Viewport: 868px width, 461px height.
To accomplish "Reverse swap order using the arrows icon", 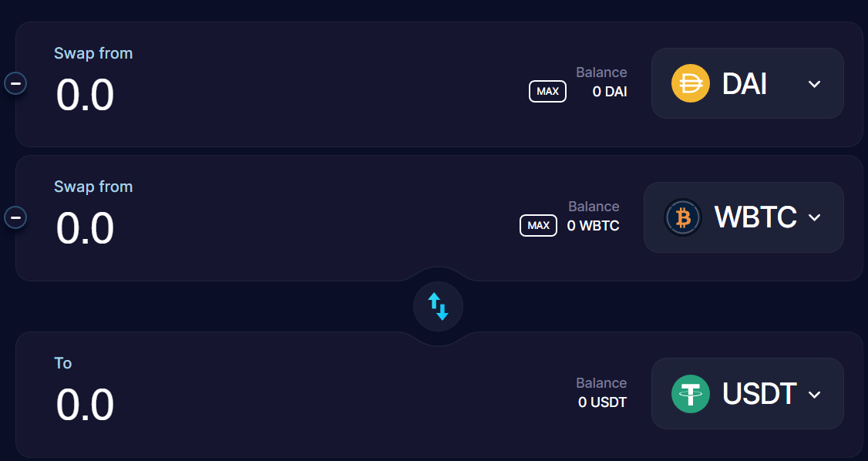I will (x=438, y=306).
